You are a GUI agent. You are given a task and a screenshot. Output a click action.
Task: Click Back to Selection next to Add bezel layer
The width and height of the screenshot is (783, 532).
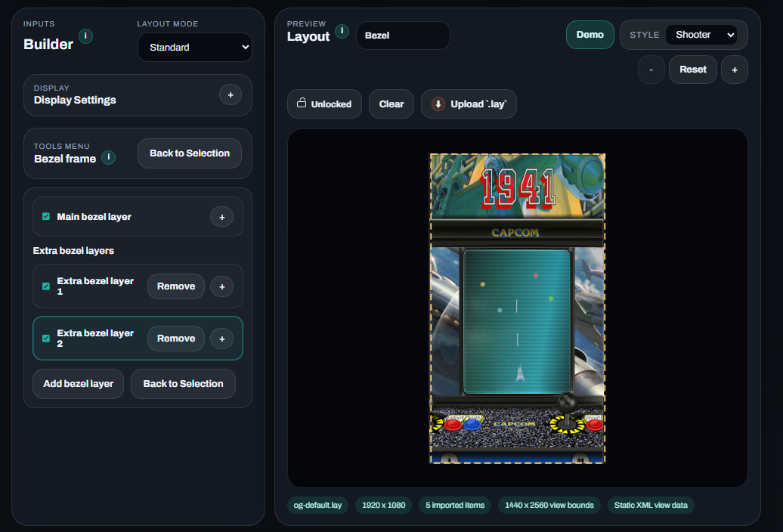click(x=183, y=384)
